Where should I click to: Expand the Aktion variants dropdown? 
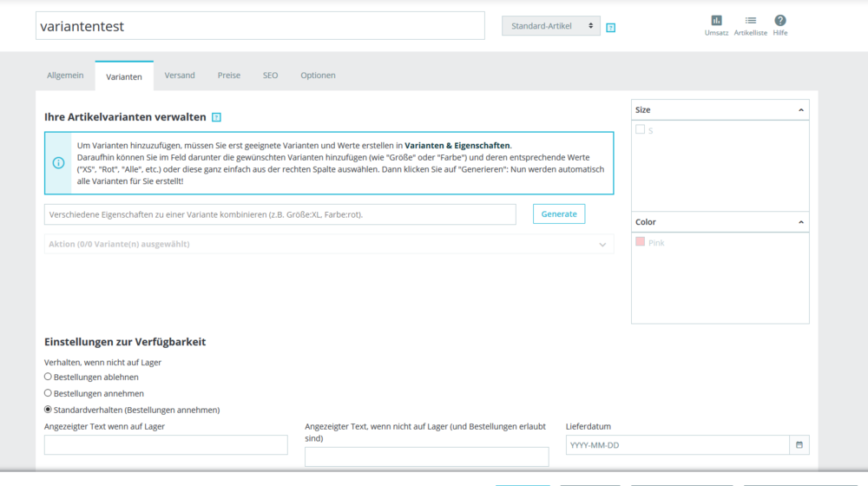329,244
